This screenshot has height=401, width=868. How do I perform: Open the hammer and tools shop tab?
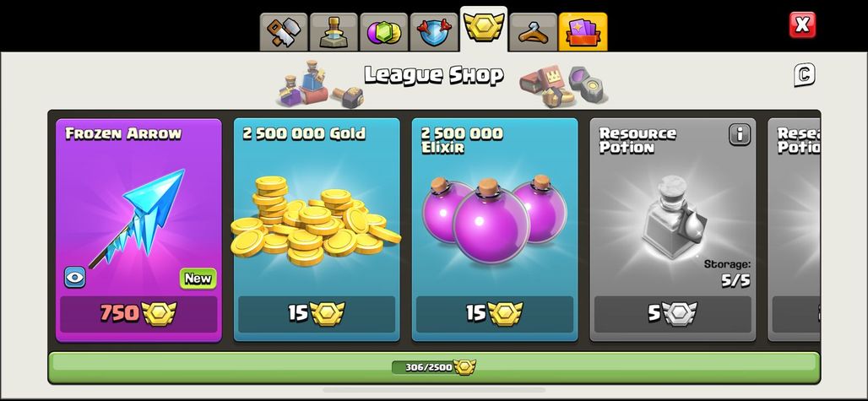coord(284,32)
